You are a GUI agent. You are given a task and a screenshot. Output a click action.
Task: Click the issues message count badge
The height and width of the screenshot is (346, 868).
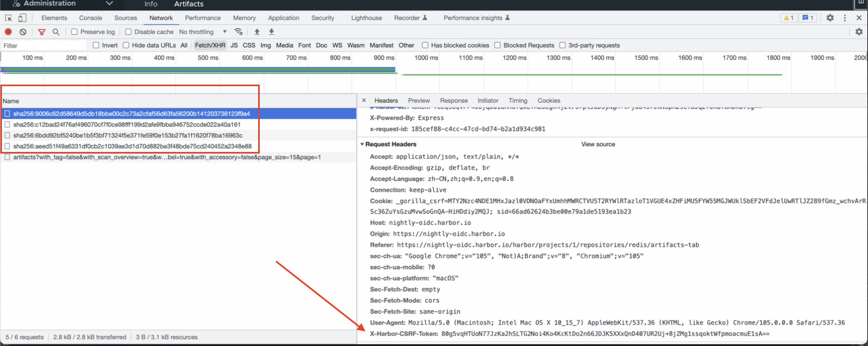(808, 18)
